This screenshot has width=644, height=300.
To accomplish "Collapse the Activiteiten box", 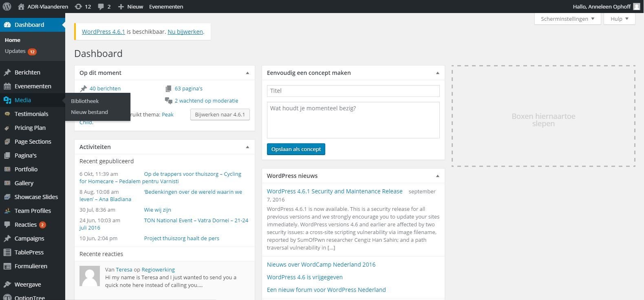I will click(x=247, y=147).
